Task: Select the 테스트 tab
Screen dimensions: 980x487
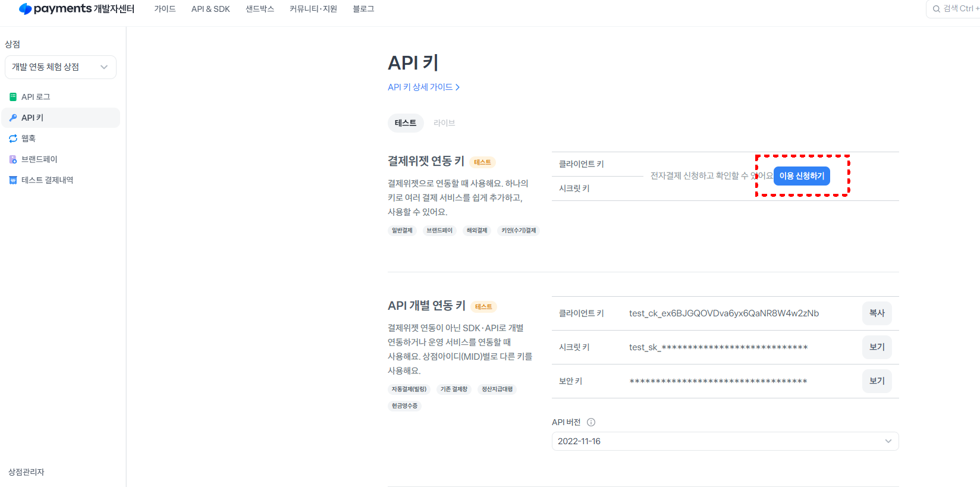Action: pos(406,123)
